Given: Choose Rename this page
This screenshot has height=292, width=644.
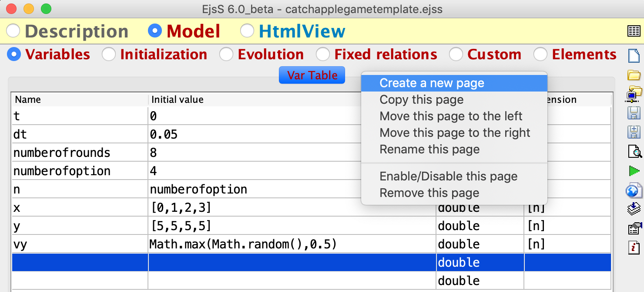Looking at the screenshot, I should (454, 149).
